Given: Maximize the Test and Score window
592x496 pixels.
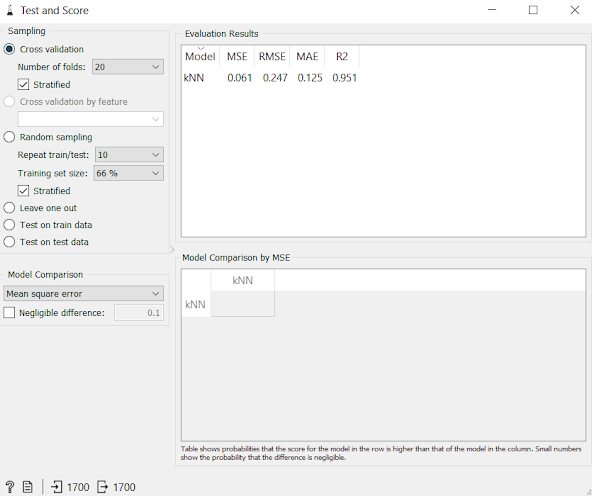Looking at the screenshot, I should [533, 10].
